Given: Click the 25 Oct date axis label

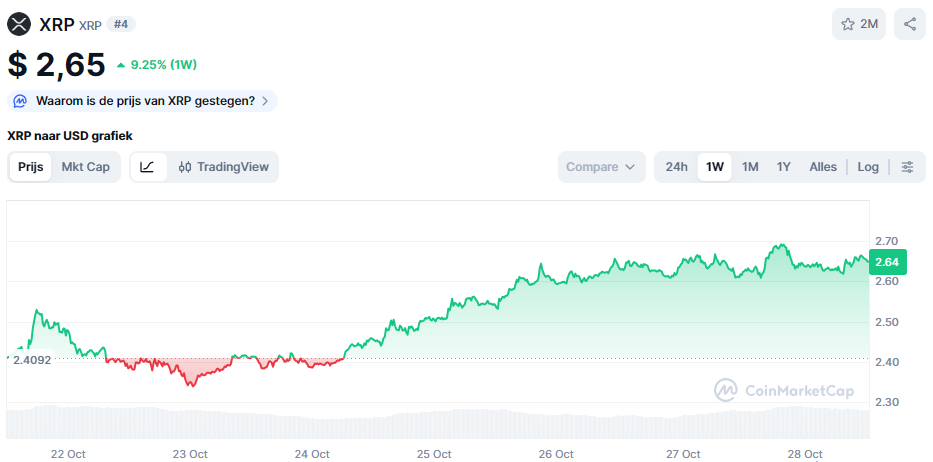Looking at the screenshot, I should click(x=434, y=454).
